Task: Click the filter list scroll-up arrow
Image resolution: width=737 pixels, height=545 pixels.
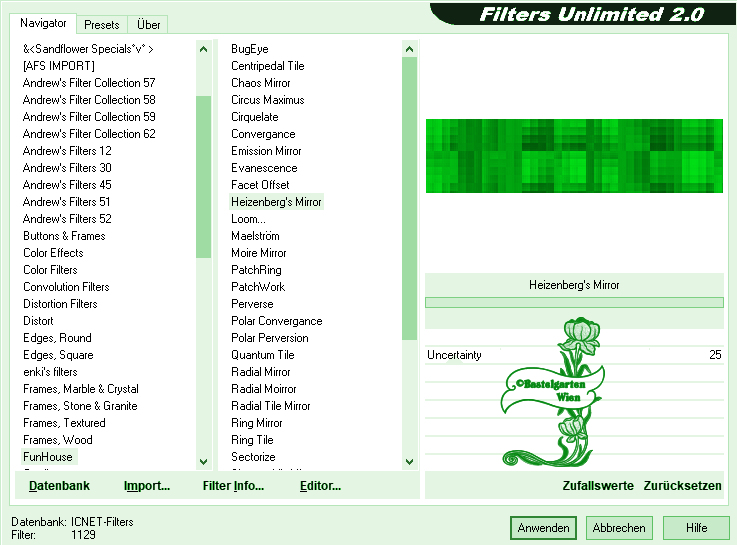Action: pyautogui.click(x=409, y=49)
